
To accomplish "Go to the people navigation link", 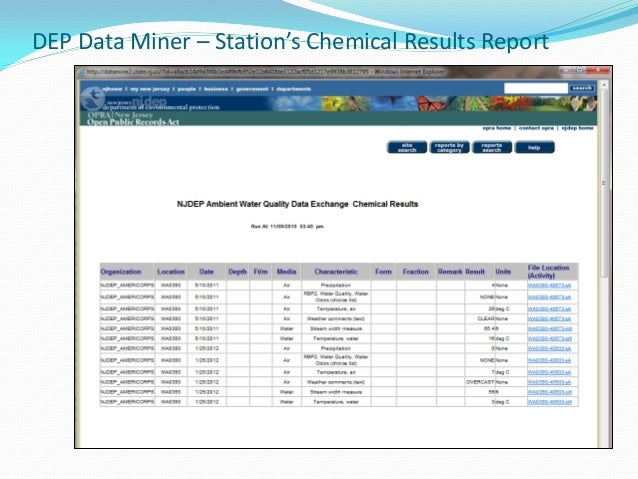I will click(187, 89).
